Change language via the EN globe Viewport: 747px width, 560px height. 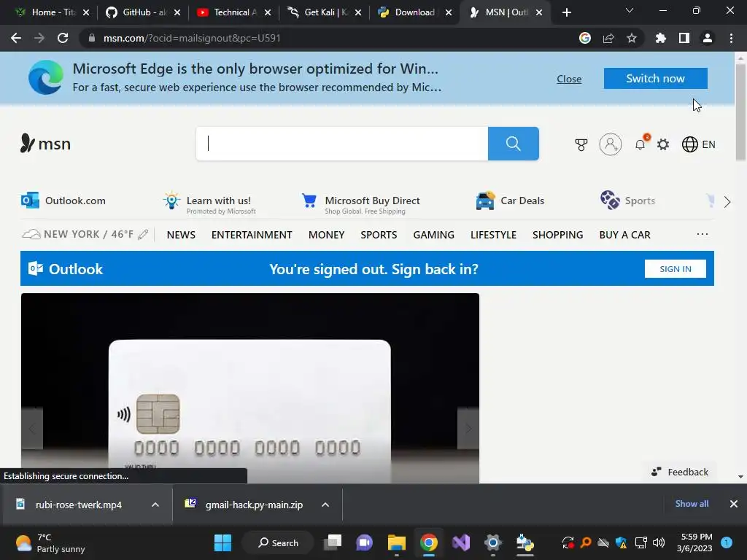[x=698, y=144]
